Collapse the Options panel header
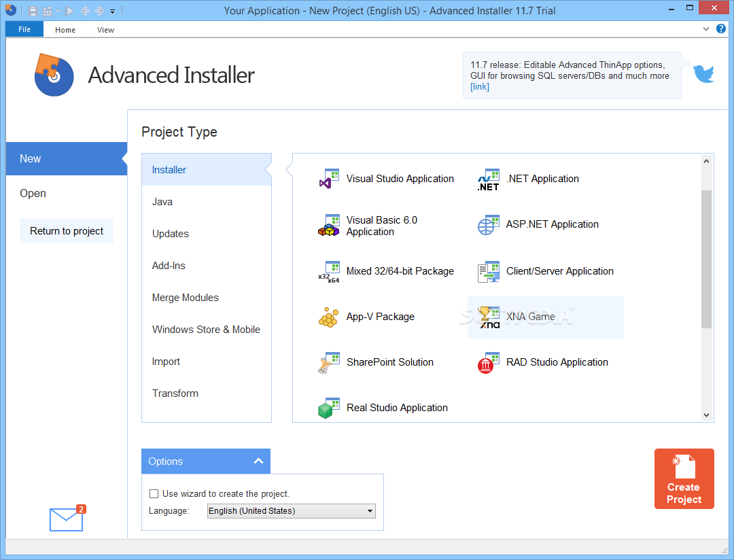 tap(206, 461)
